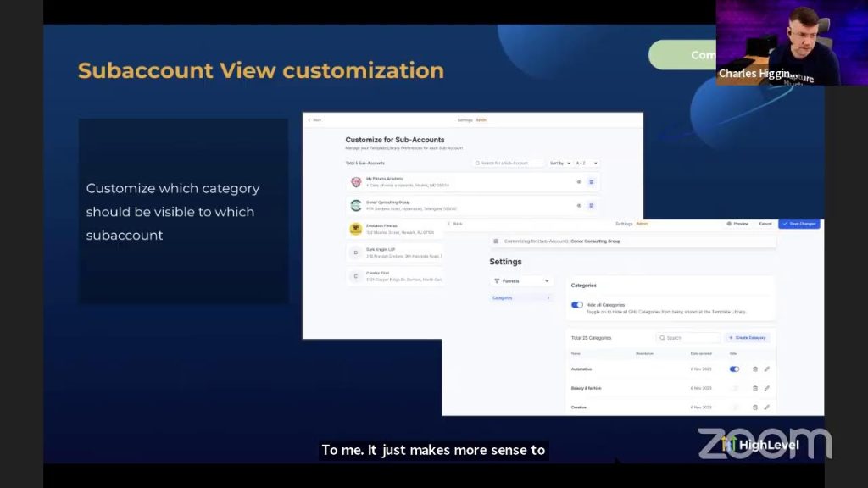Edit the Creative category
The width and height of the screenshot is (868, 488).
(x=766, y=408)
